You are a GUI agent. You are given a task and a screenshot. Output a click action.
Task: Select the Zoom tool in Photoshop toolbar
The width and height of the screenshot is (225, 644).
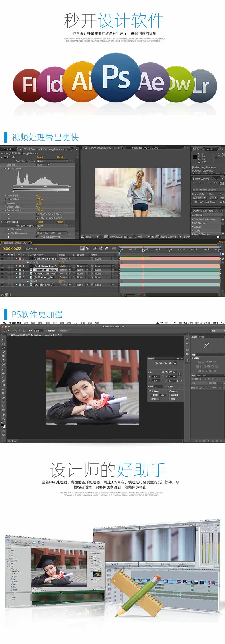point(3,419)
